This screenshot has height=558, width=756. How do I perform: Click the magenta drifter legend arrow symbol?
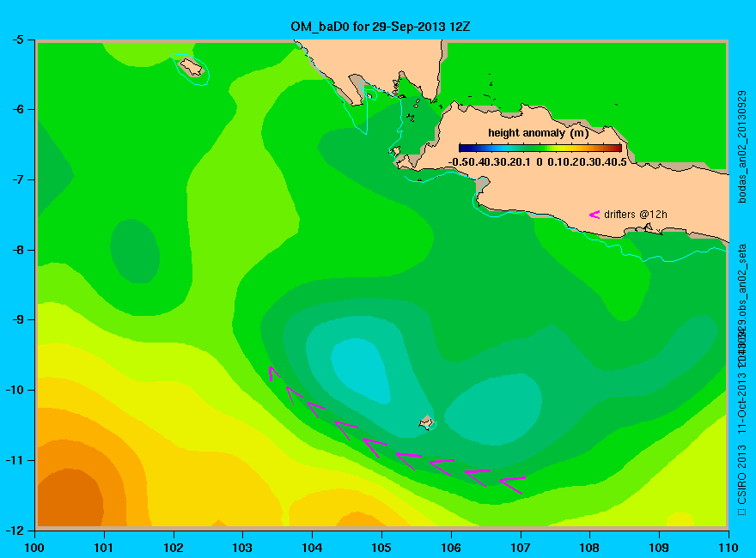coord(594,215)
